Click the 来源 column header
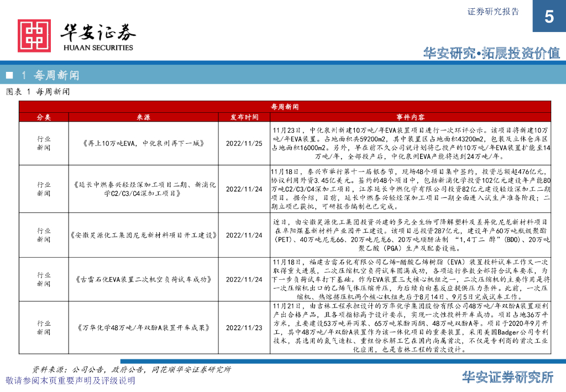The width and height of the screenshot is (566, 392). click(x=143, y=117)
